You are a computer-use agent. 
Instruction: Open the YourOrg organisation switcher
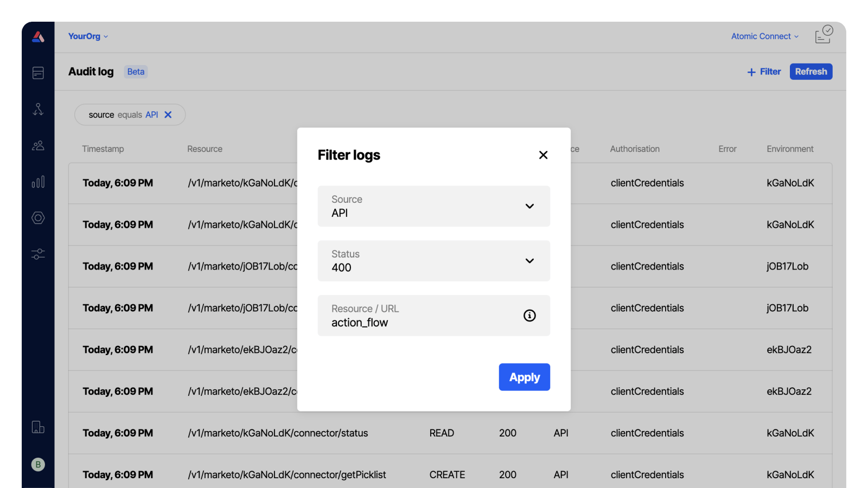click(88, 36)
